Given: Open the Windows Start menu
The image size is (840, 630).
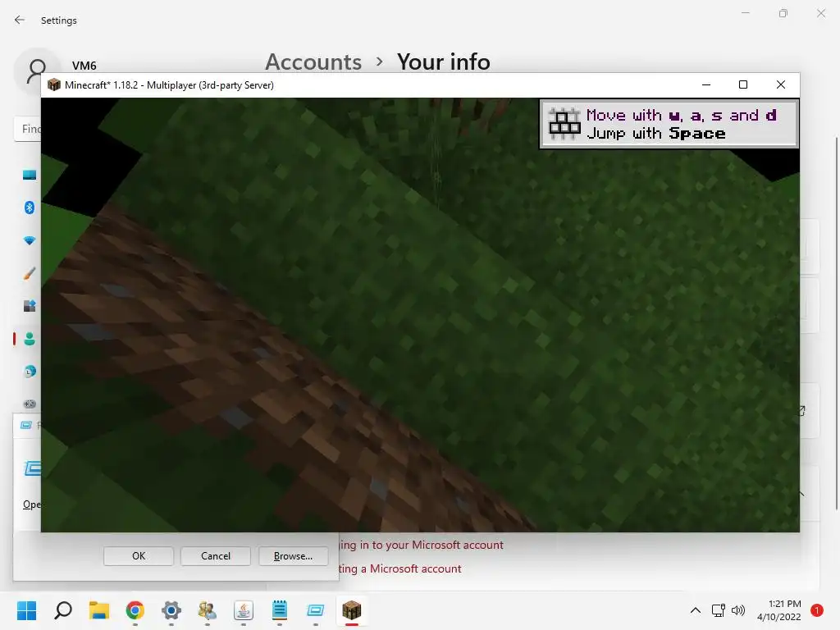Looking at the screenshot, I should (x=27, y=610).
